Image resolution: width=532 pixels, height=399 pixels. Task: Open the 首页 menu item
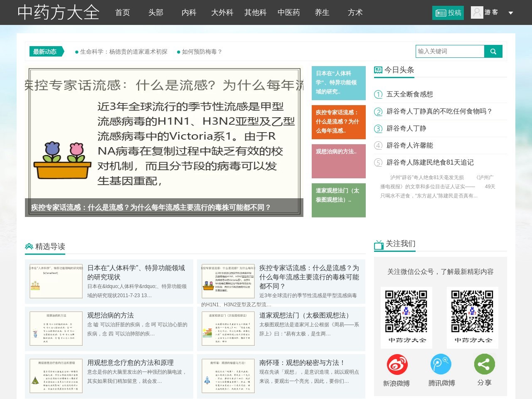[x=122, y=13]
